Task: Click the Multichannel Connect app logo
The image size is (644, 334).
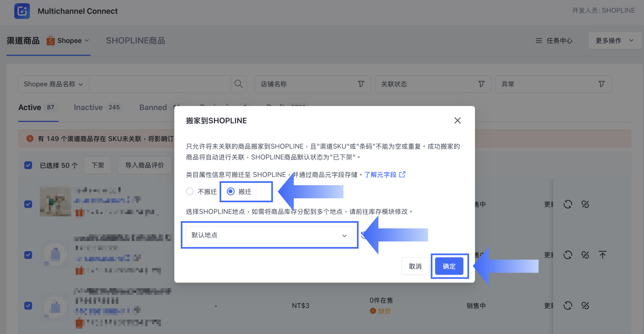Action: (22, 11)
